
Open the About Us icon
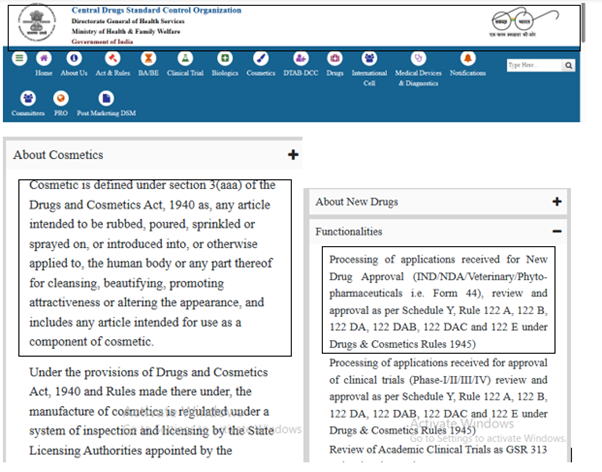[74, 58]
